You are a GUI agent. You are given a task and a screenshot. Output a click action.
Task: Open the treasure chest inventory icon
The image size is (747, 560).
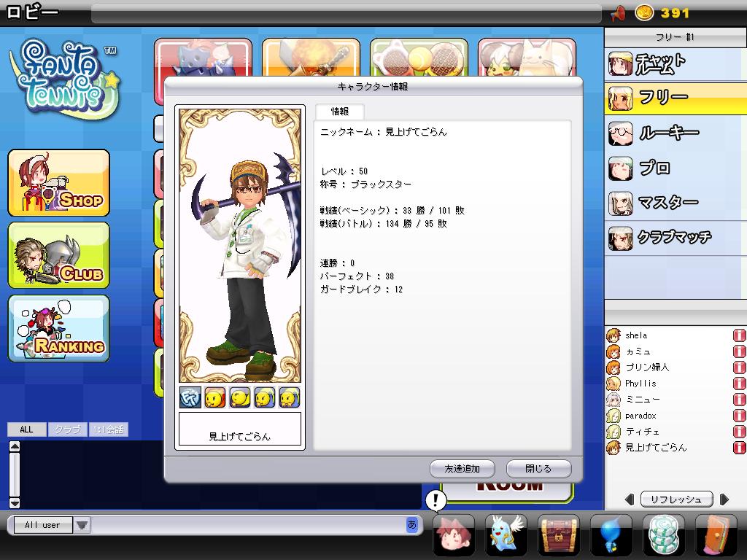click(559, 535)
